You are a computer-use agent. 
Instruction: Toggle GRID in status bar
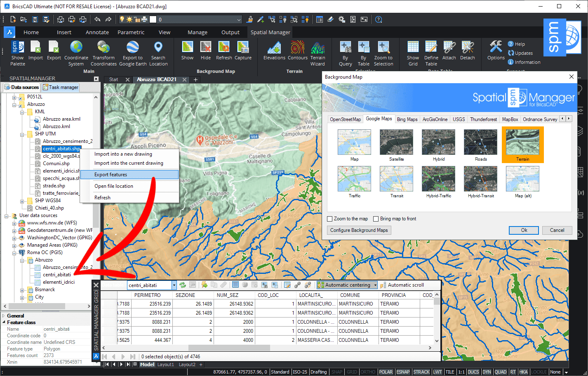[x=352, y=372]
